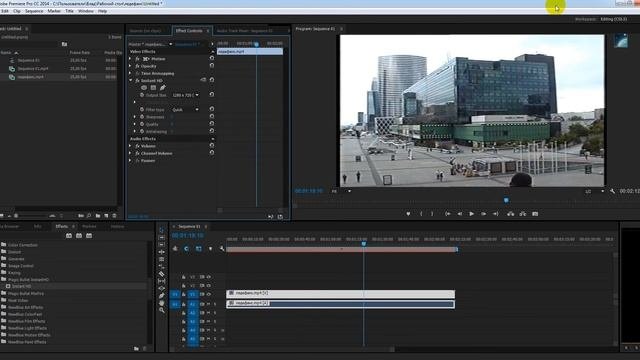The height and width of the screenshot is (360, 640).
Task: Expand the Opacity effect properties
Action: click(x=131, y=66)
